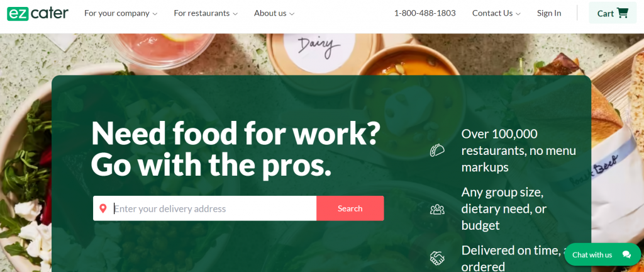Expand the Contact Us chevron

pyautogui.click(x=518, y=14)
